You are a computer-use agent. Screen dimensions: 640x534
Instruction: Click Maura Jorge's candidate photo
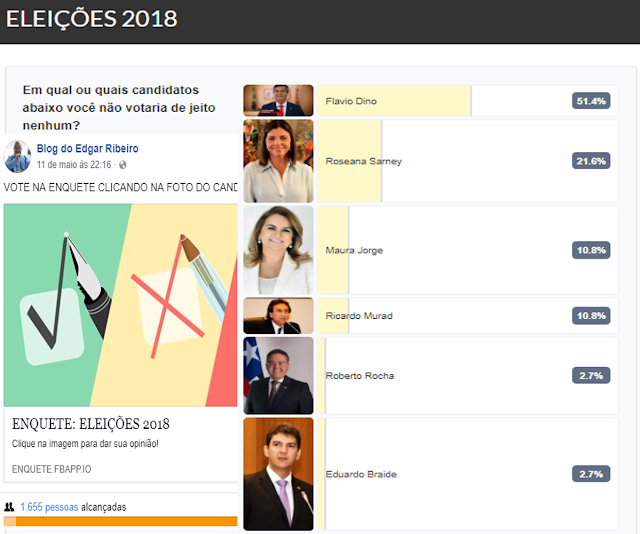tap(278, 250)
